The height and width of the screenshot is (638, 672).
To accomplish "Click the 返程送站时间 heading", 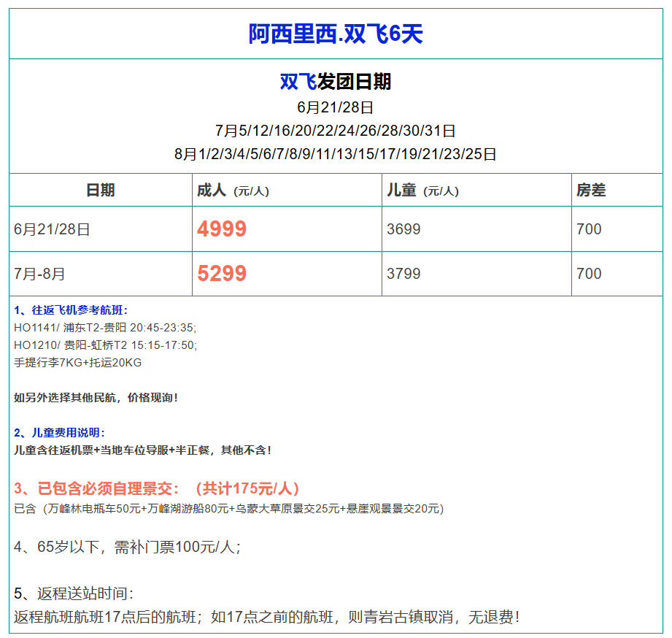I will pyautogui.click(x=74, y=593).
